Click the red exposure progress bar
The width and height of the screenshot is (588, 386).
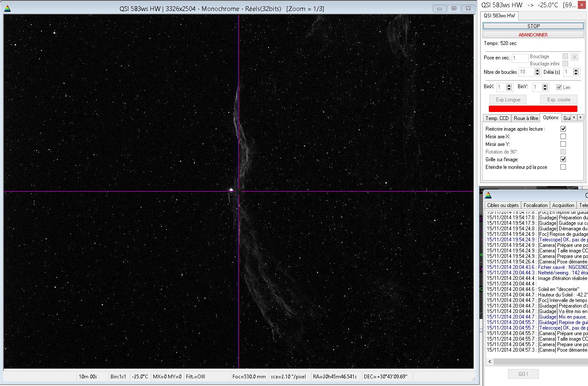point(533,109)
